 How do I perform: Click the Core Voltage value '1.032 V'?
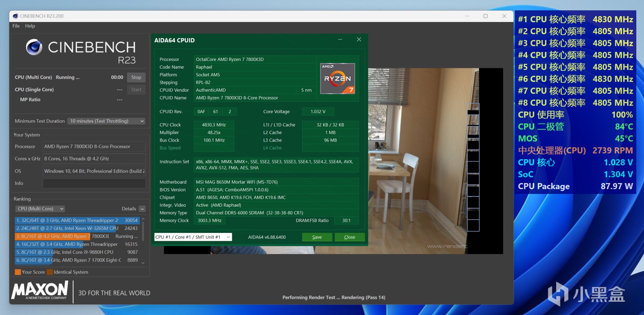pyautogui.click(x=318, y=112)
